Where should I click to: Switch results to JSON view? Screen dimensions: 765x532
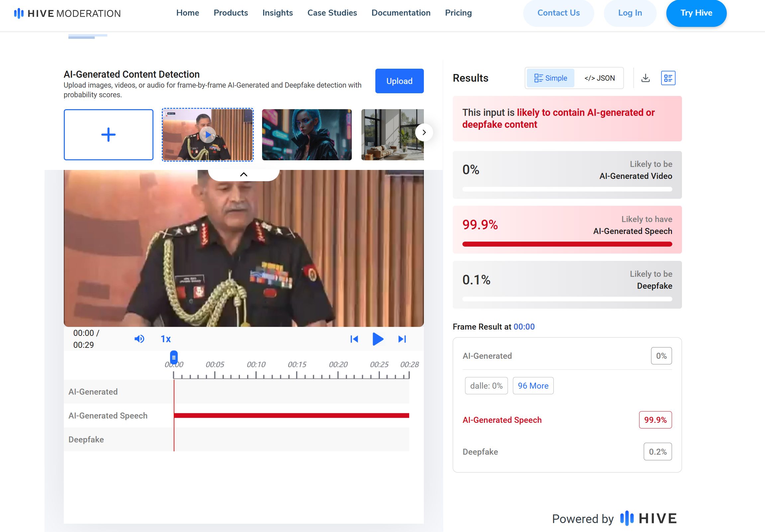click(x=599, y=78)
